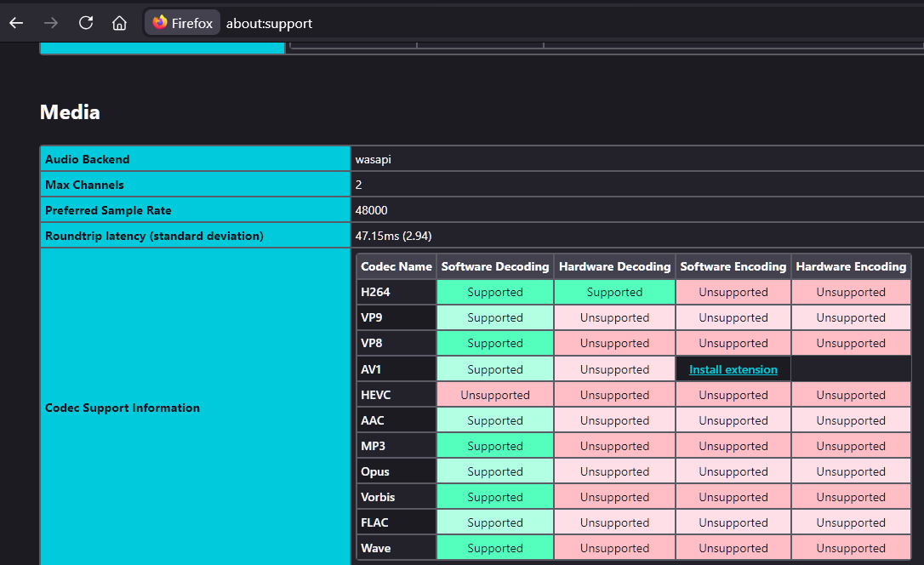Image resolution: width=924 pixels, height=565 pixels.
Task: Select the Audio Backend row label
Action: pos(88,159)
